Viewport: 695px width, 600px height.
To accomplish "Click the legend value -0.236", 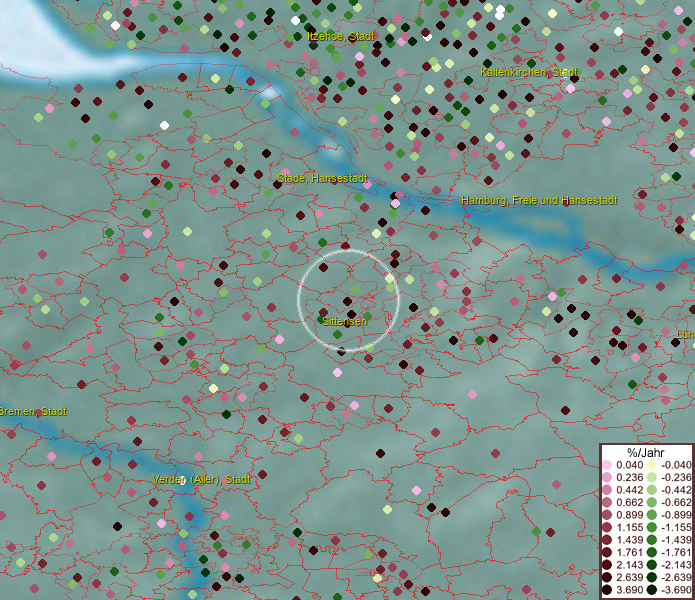I will [676, 477].
